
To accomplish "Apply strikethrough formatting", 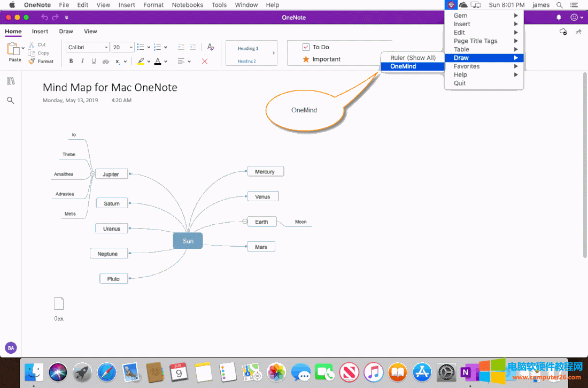I will tap(105, 62).
